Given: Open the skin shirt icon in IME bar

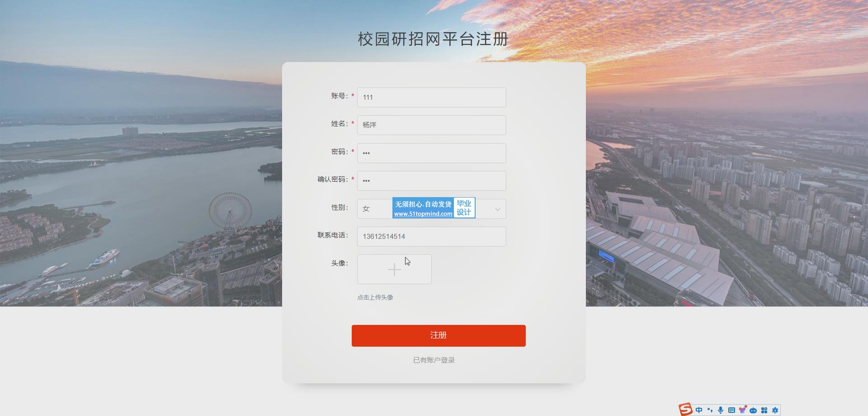Looking at the screenshot, I should tap(742, 410).
